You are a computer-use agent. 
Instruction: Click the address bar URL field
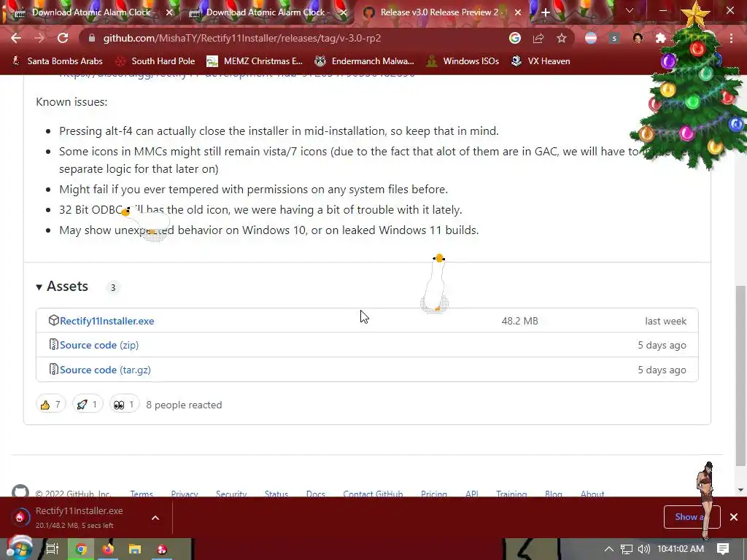tap(295, 38)
